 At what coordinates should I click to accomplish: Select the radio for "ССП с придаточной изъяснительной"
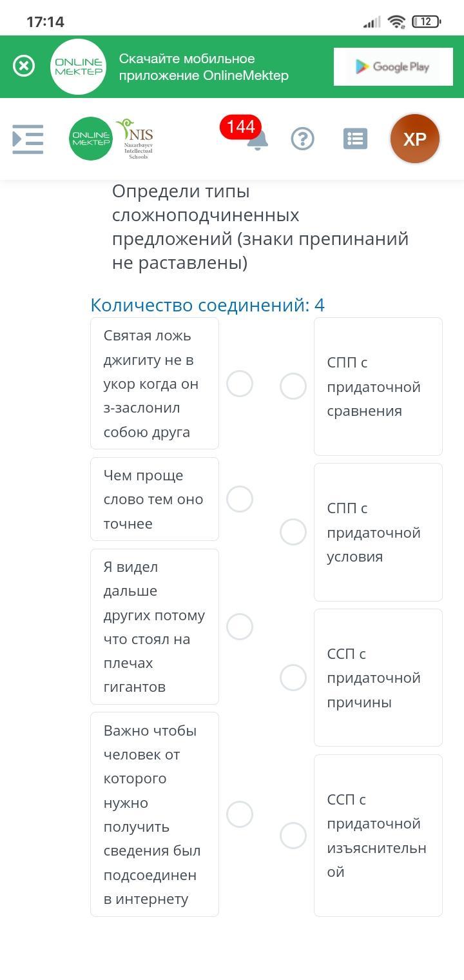pos(293,836)
